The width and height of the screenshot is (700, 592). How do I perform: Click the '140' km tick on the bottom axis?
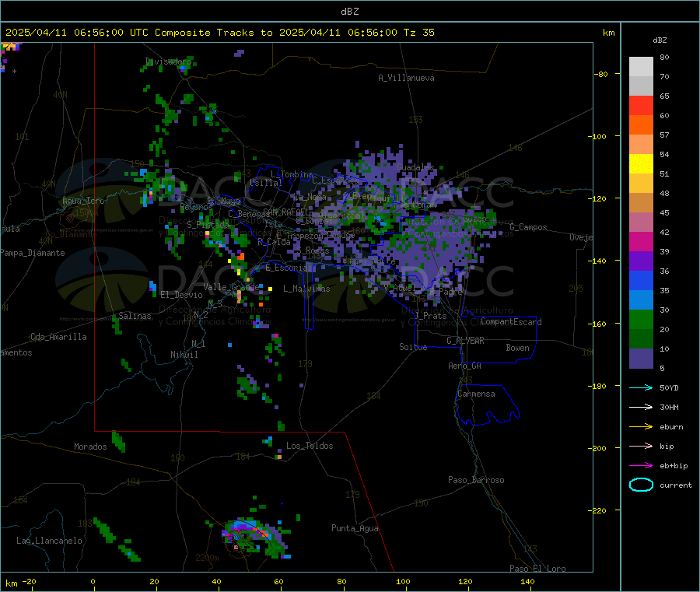[x=527, y=581]
